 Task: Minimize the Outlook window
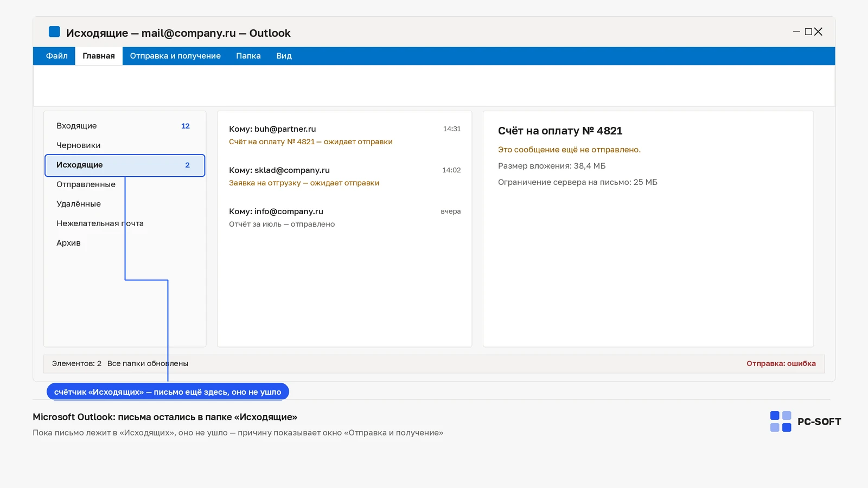796,32
